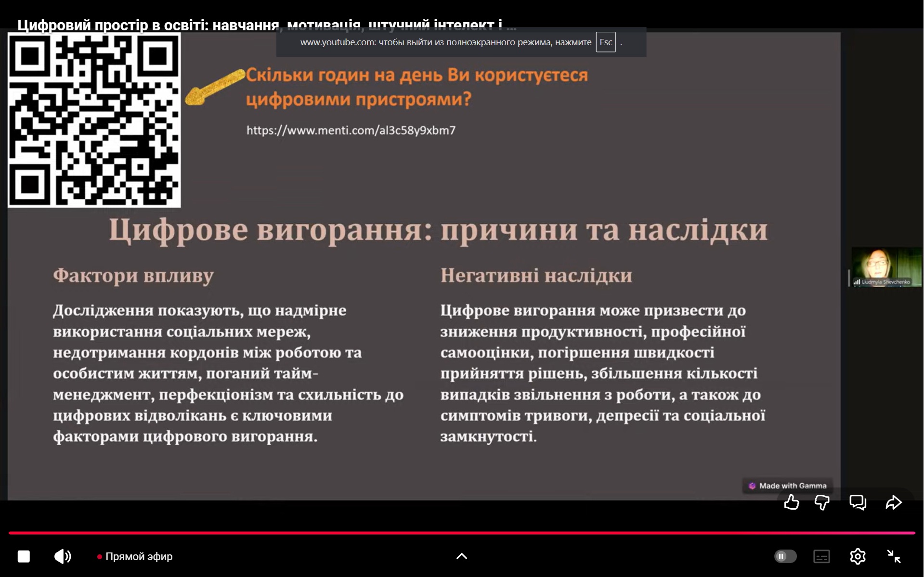Like the video with the thumbs up

791,502
